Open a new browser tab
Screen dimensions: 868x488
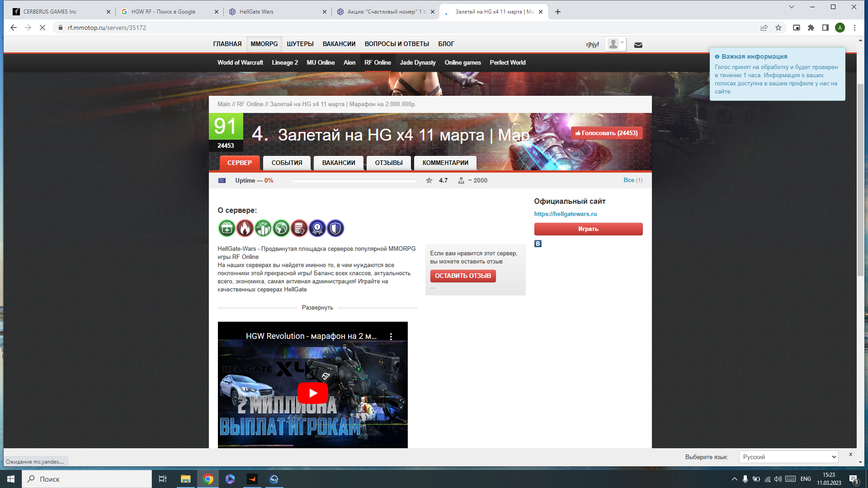[558, 12]
